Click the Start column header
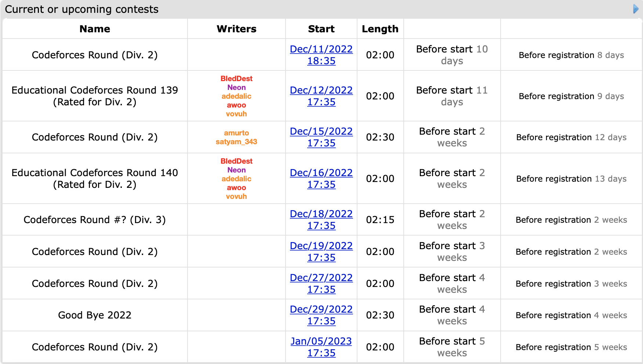This screenshot has width=643, height=364. pos(321,29)
